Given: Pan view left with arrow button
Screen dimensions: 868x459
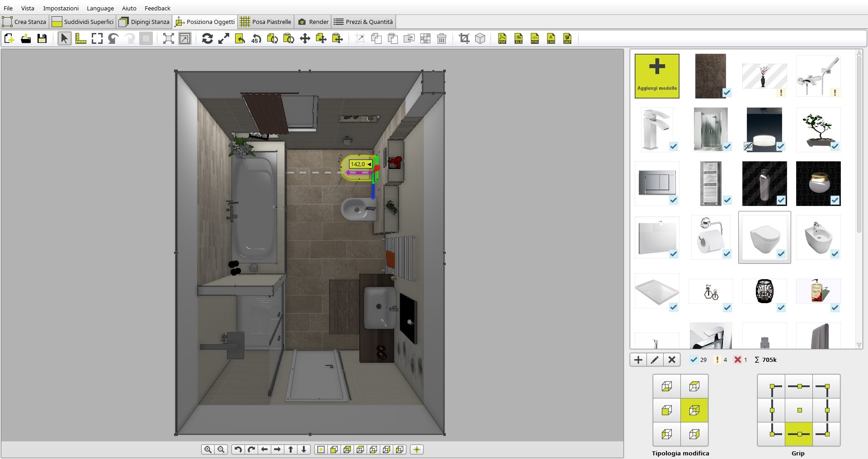Looking at the screenshot, I should point(264,450).
